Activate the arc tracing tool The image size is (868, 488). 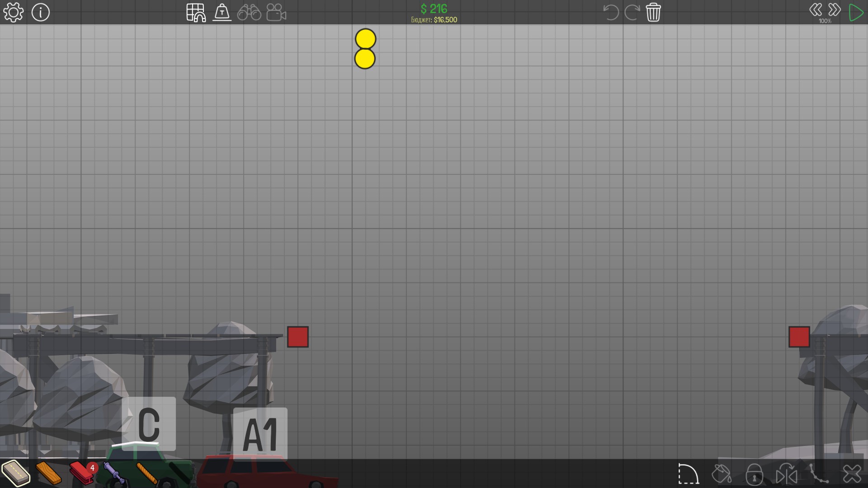pyautogui.click(x=688, y=474)
